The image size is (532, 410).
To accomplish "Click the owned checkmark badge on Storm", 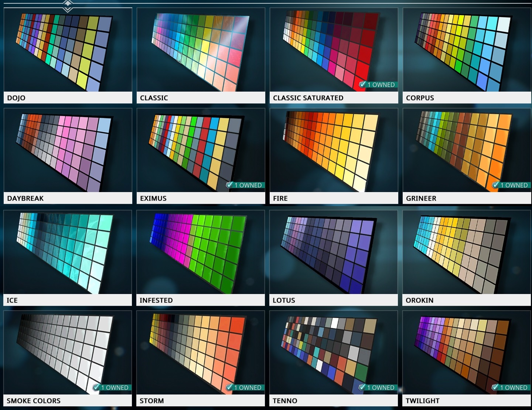I will [x=230, y=387].
